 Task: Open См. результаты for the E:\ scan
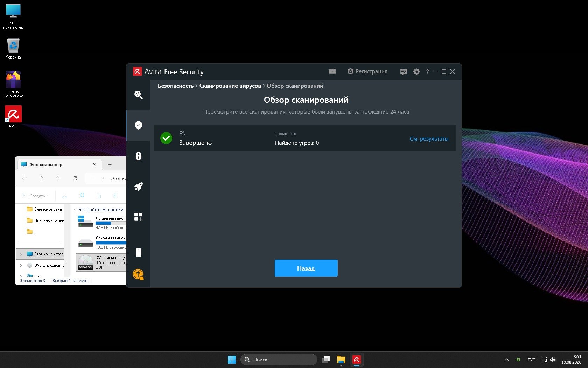(x=429, y=139)
